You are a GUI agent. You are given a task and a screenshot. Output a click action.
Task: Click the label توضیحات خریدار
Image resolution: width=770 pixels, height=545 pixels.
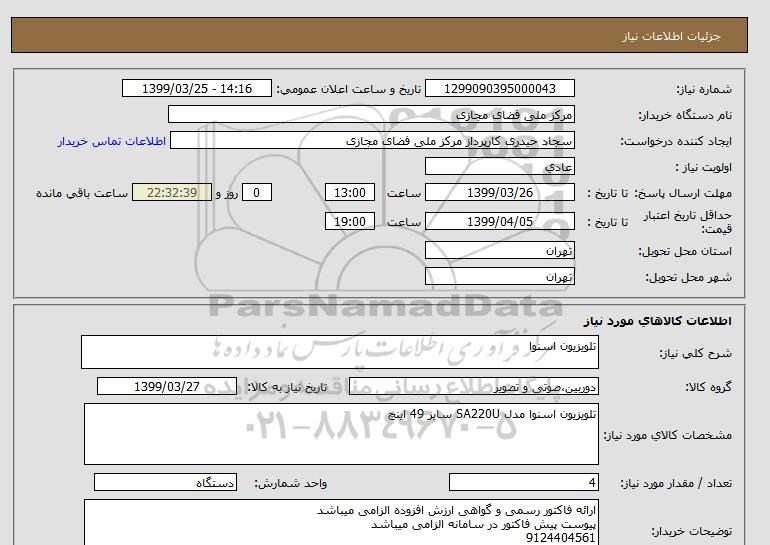coord(691,531)
